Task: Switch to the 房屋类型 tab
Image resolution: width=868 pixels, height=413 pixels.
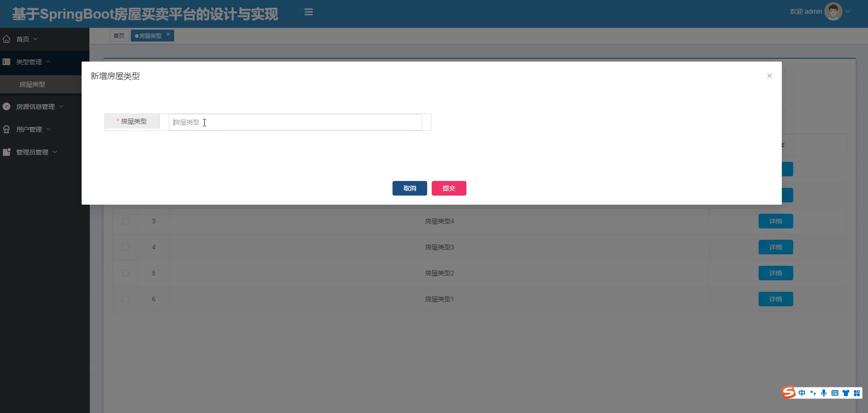Action: 150,36
